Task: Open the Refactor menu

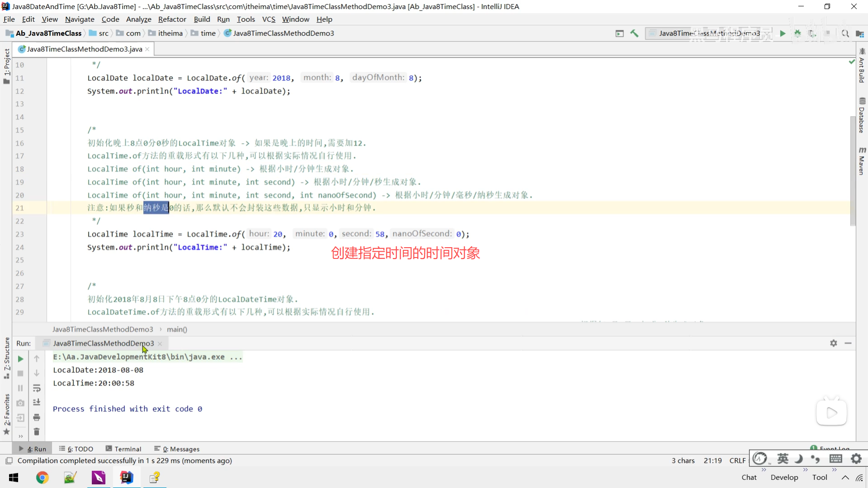Action: (172, 19)
